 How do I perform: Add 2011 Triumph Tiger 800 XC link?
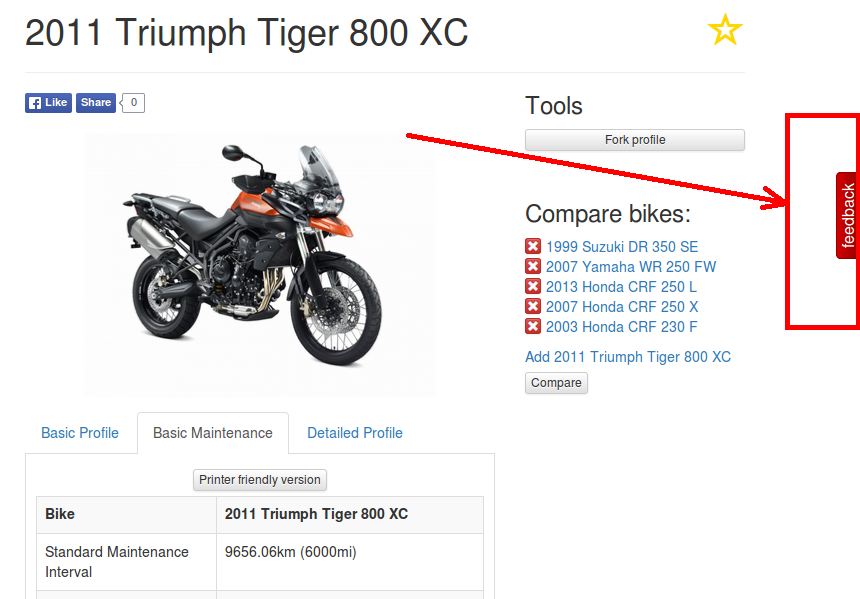pos(628,357)
